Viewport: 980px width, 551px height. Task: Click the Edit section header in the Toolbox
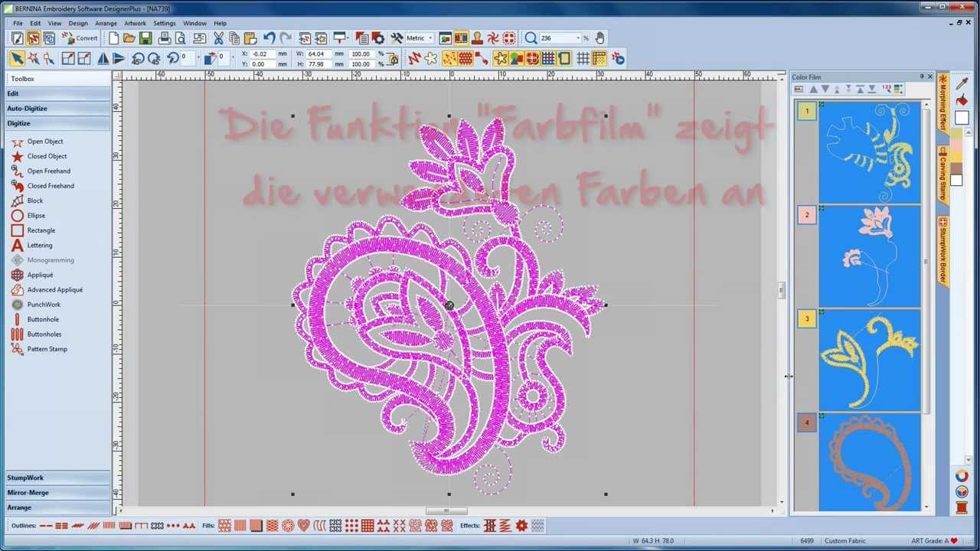pyautogui.click(x=12, y=93)
